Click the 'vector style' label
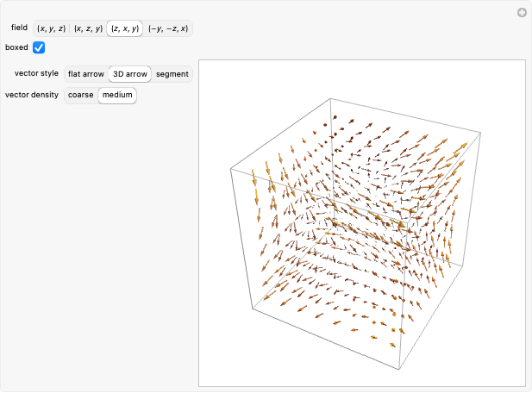The width and height of the screenshot is (532, 393). coord(36,74)
